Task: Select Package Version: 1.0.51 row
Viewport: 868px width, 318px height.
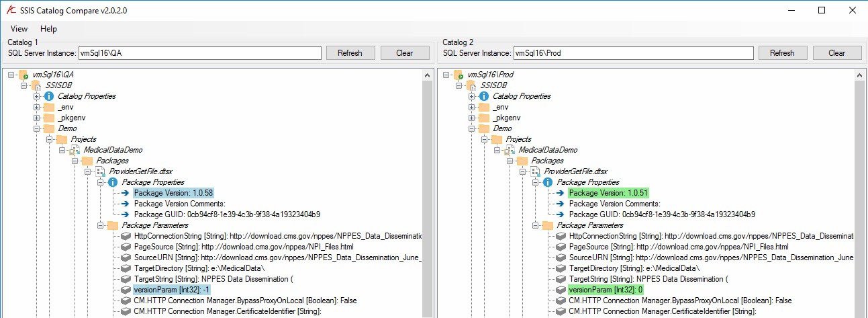Action: tap(608, 193)
